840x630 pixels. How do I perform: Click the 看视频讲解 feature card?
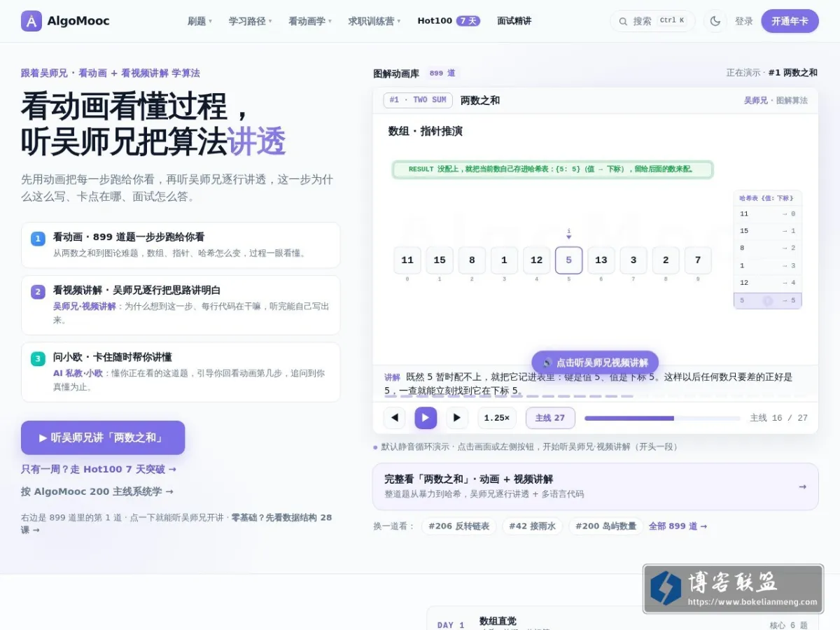[x=181, y=305]
